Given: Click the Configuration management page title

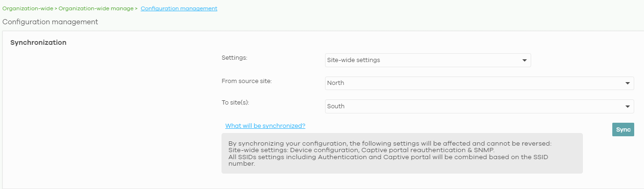Looking at the screenshot, I should (x=50, y=22).
